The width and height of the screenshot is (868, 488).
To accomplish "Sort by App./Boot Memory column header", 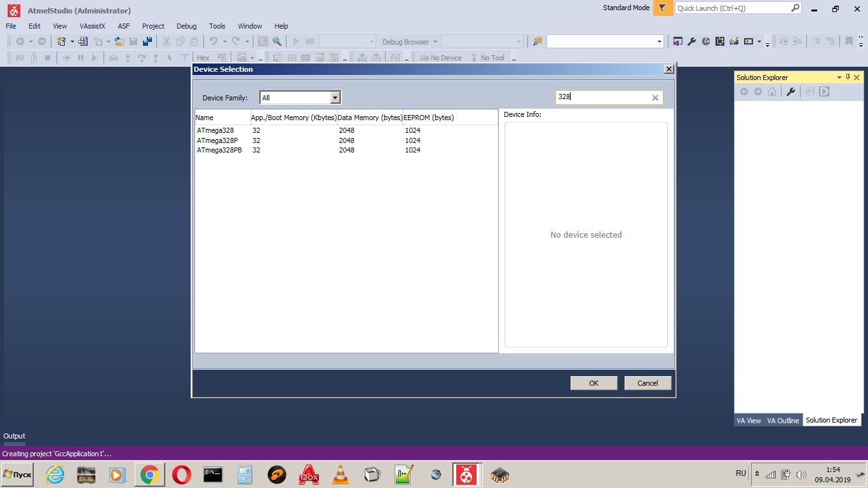I will [x=294, y=118].
